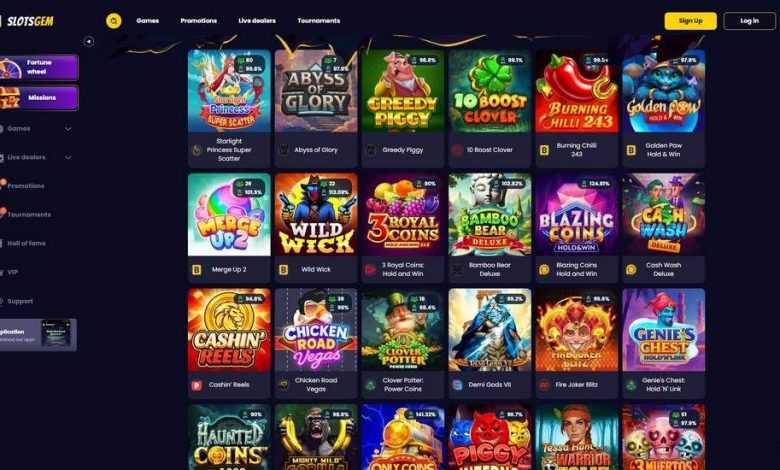This screenshot has width=780, height=470.
Task: Open the Wild Wick game thumbnail
Action: [316, 214]
